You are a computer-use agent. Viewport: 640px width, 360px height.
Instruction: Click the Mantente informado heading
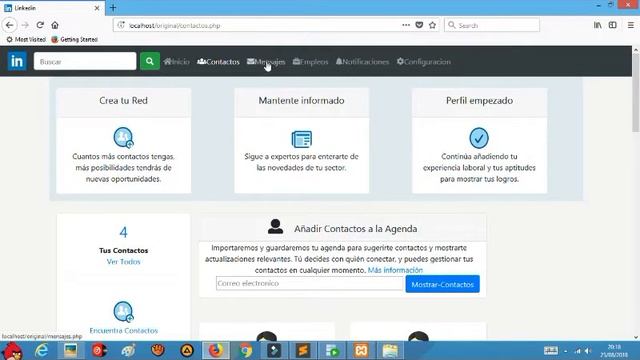pyautogui.click(x=301, y=100)
